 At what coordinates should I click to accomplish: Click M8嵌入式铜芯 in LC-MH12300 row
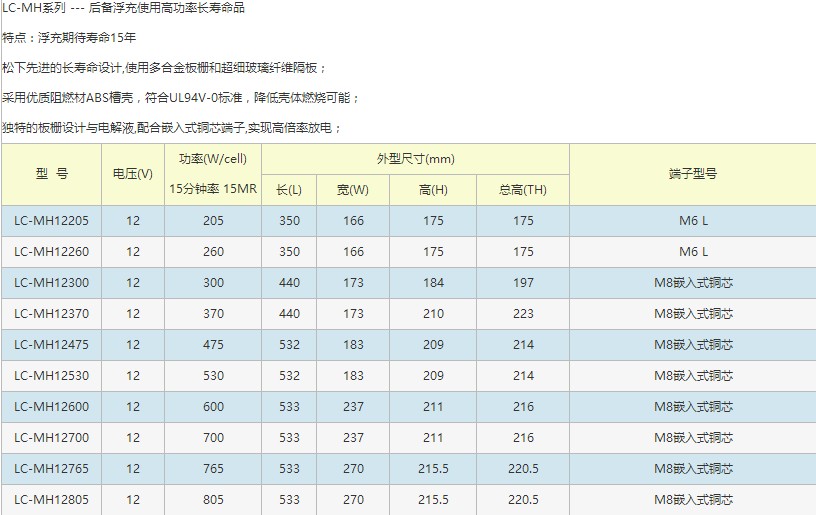coord(693,282)
